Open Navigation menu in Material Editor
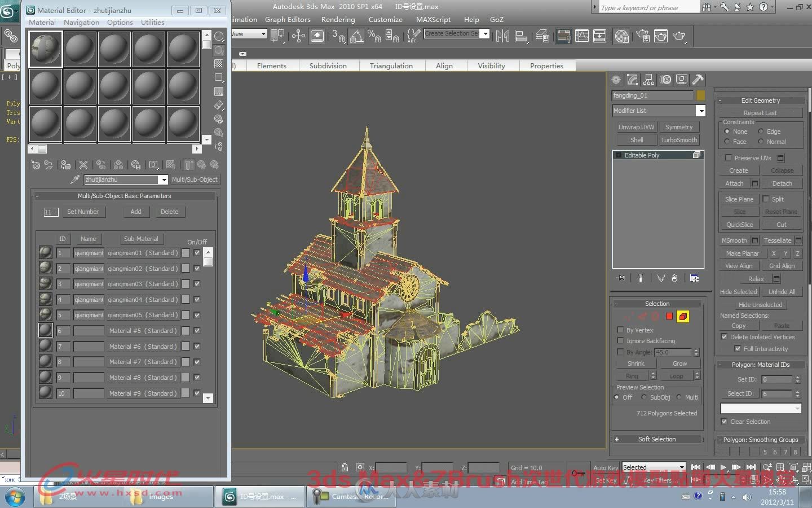 [x=81, y=23]
